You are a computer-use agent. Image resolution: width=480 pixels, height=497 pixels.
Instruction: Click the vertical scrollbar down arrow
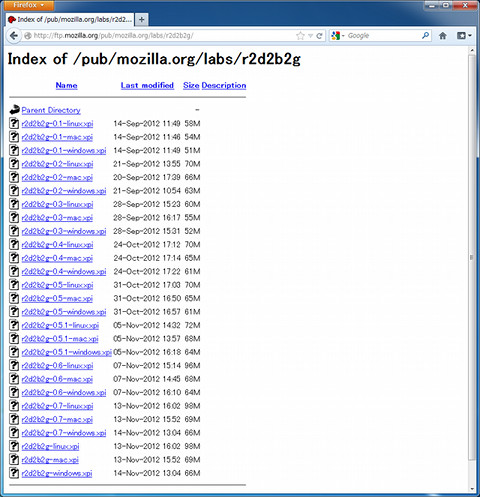click(x=472, y=489)
